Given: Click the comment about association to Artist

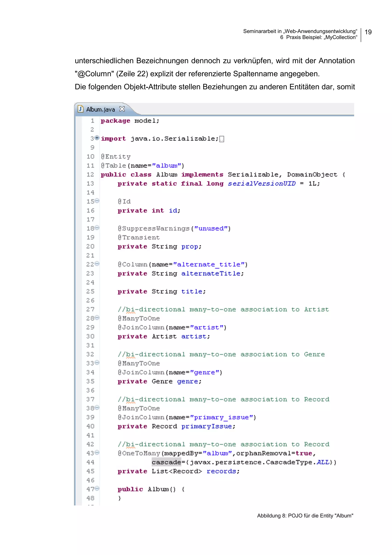Looking at the screenshot, I should pos(223,310).
